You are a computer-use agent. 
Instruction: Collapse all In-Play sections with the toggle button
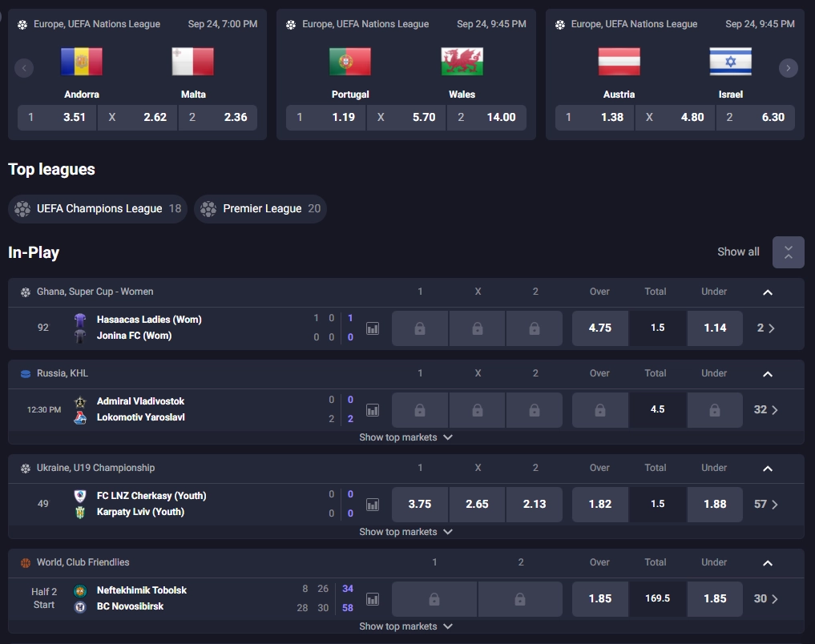coord(788,252)
